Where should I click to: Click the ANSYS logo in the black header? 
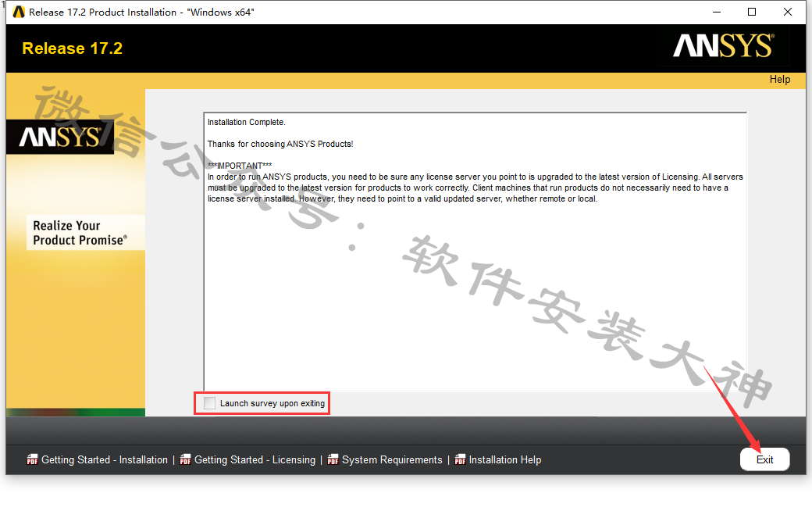click(x=724, y=45)
